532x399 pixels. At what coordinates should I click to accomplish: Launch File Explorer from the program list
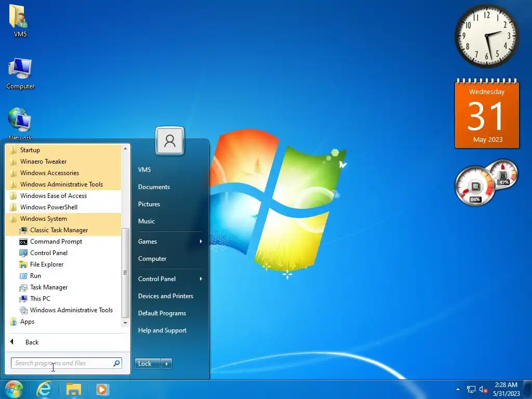[63, 264]
